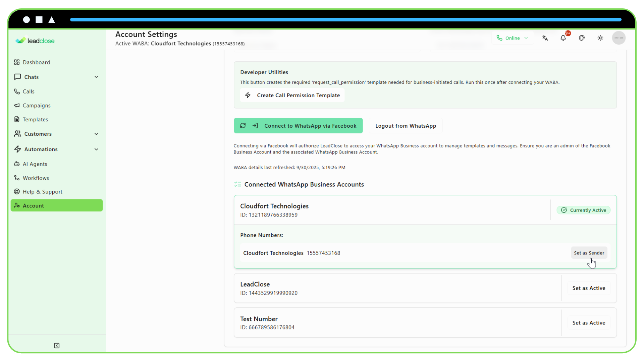Click the white circle in top bar
The image size is (644, 362).
coord(26,20)
